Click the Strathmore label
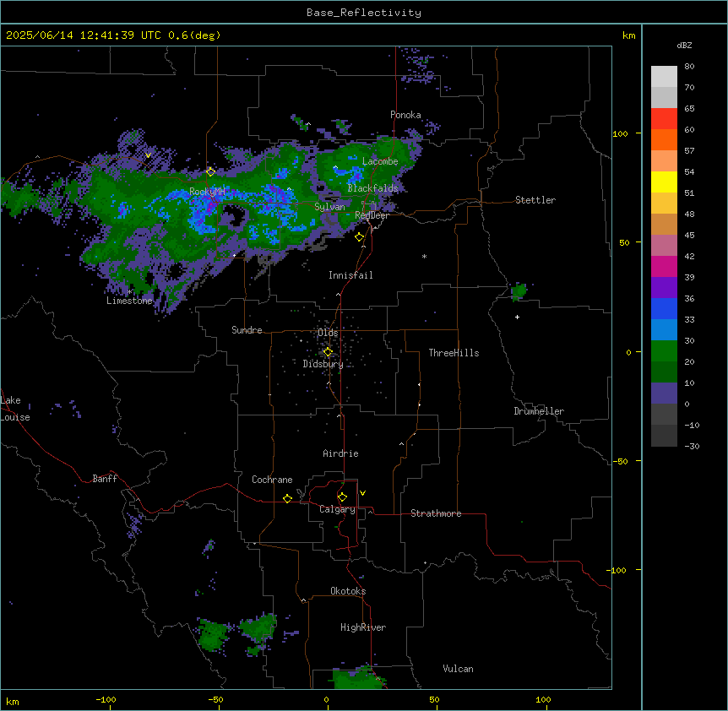The image size is (728, 711). [436, 513]
